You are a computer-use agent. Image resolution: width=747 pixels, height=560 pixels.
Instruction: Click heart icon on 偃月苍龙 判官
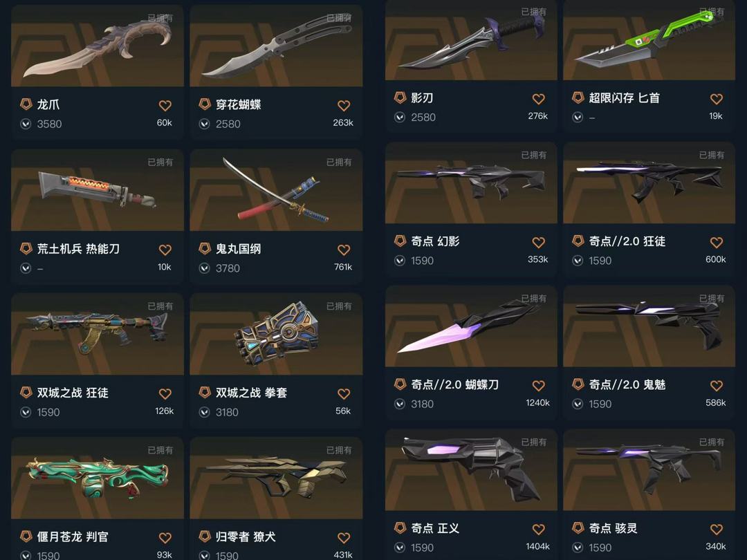165,538
